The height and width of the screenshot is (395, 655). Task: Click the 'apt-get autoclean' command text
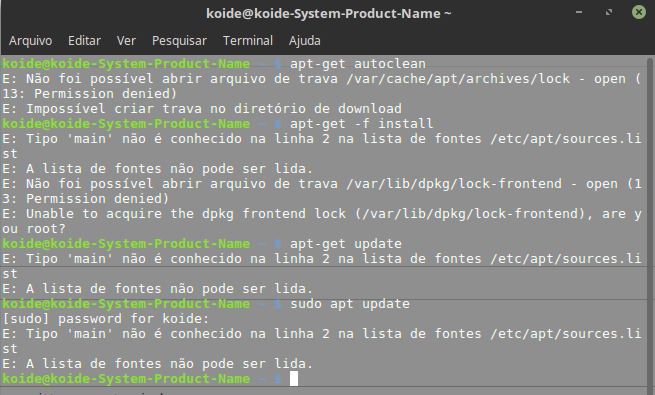pos(358,63)
